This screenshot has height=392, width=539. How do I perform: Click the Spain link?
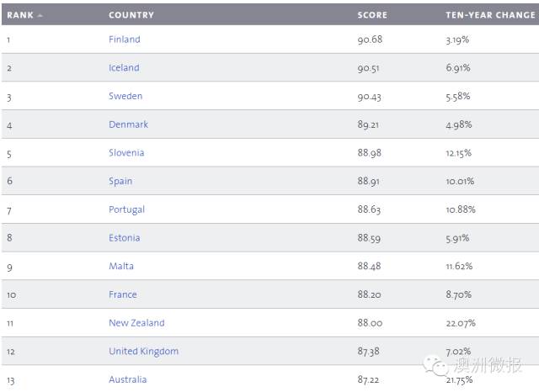click(122, 182)
